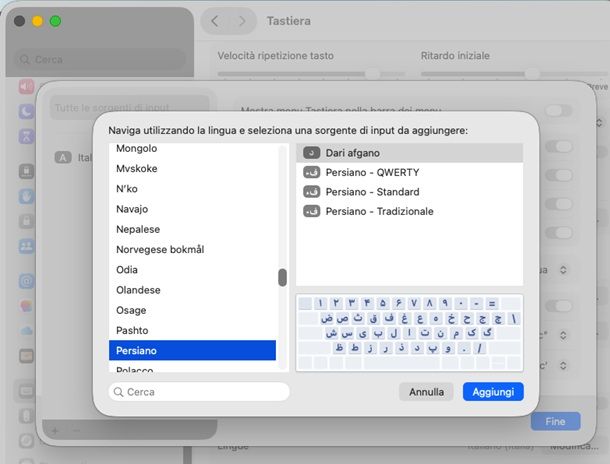Go back with the left chevron
Image resolution: width=610 pixels, height=464 pixels.
click(x=215, y=21)
